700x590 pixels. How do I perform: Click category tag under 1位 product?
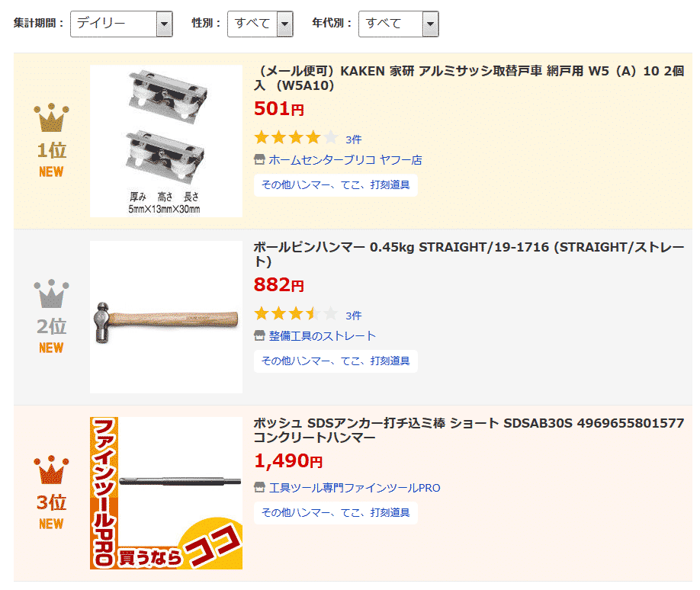coord(336,184)
